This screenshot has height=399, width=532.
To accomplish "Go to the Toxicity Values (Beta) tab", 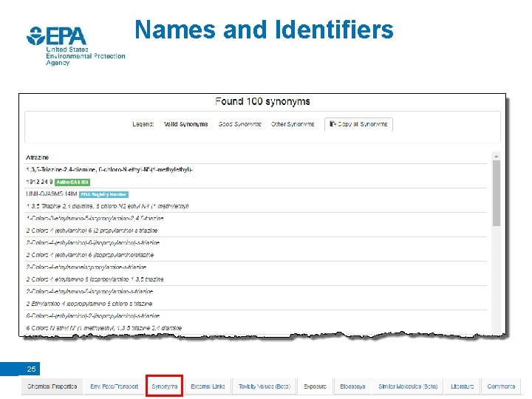I will pos(265,386).
